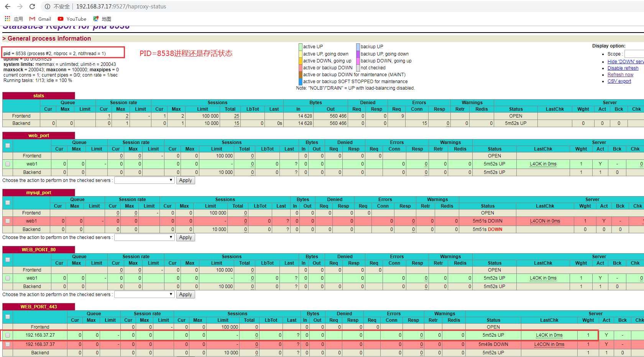Open the Apps grid bookmark icon
The width and height of the screenshot is (644, 357).
(x=7, y=18)
